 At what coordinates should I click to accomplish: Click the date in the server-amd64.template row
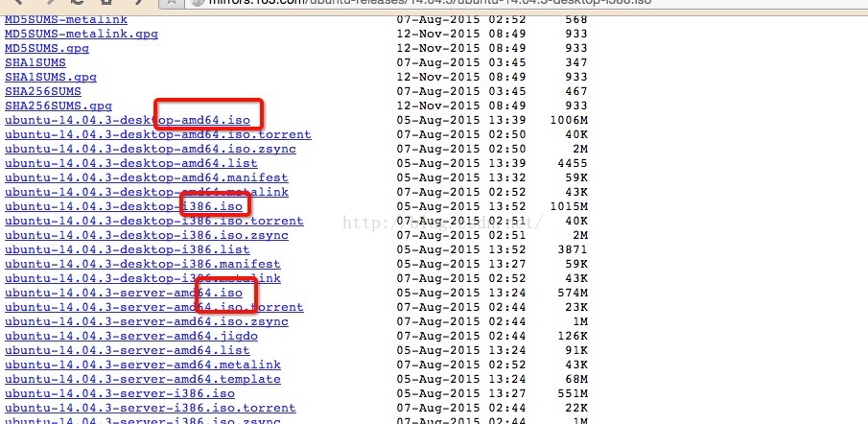coord(461,379)
